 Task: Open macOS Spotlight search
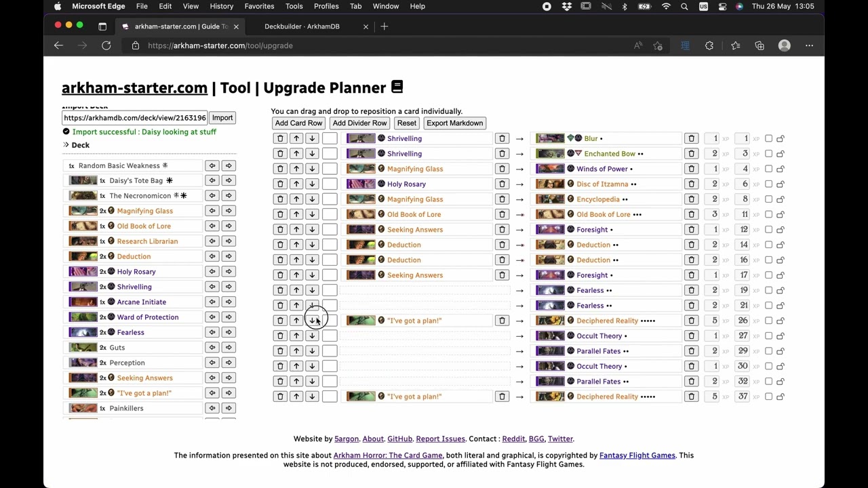coord(684,6)
